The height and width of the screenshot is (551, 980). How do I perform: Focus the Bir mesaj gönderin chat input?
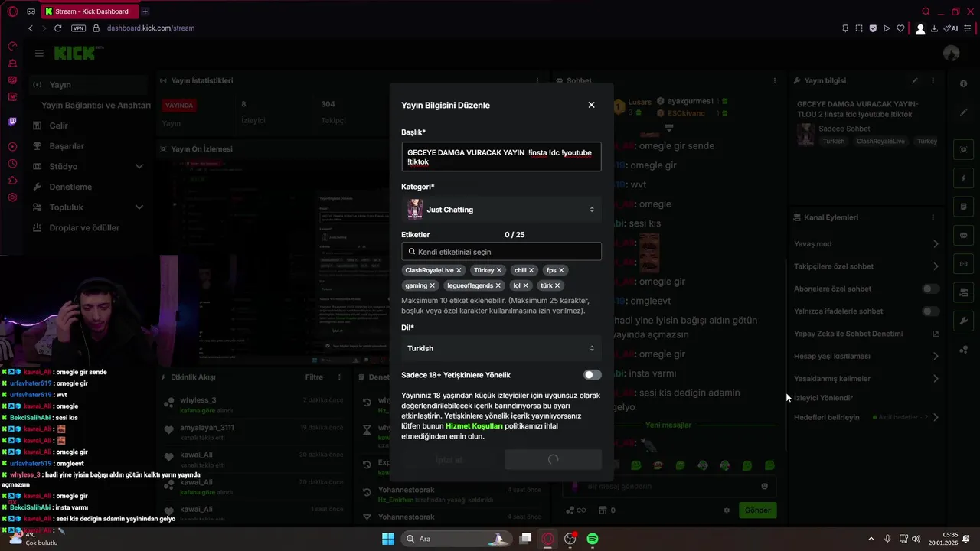pyautogui.click(x=670, y=486)
